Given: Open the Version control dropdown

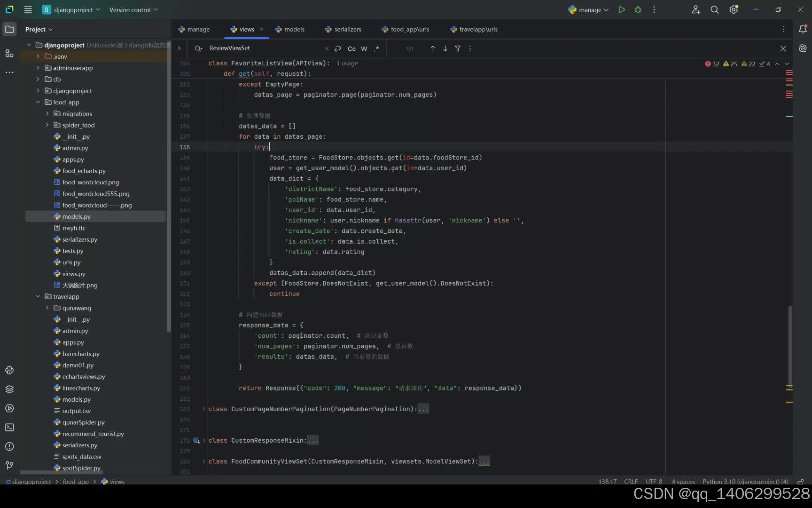Looking at the screenshot, I should [x=133, y=9].
